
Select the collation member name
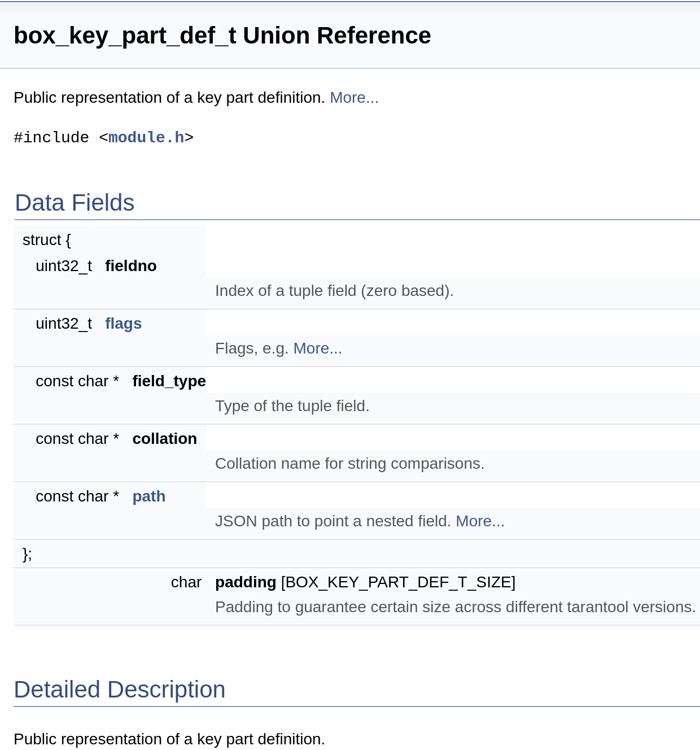(164, 439)
